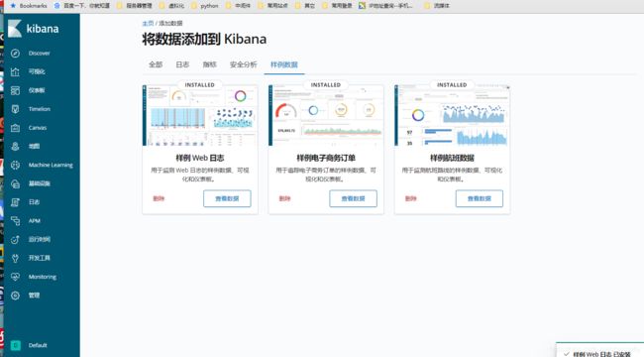View data for 样例航班数据

[480, 198]
